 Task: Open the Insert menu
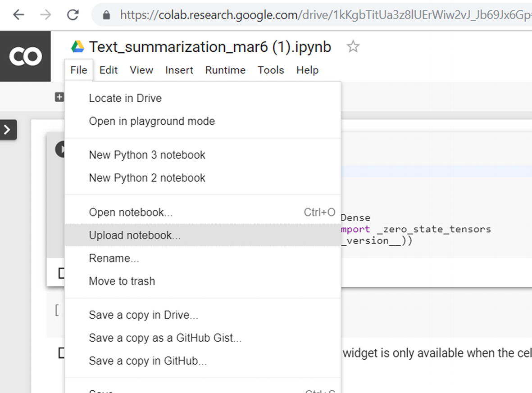[x=179, y=70]
